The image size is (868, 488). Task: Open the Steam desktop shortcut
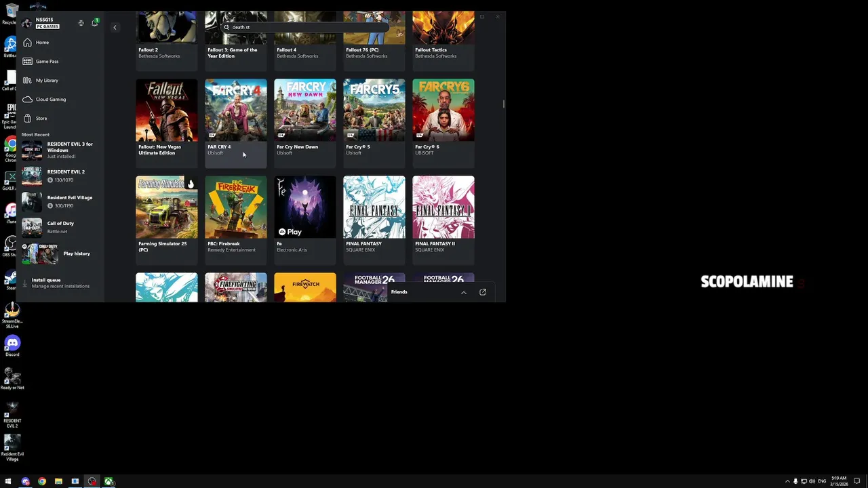pos(10,279)
